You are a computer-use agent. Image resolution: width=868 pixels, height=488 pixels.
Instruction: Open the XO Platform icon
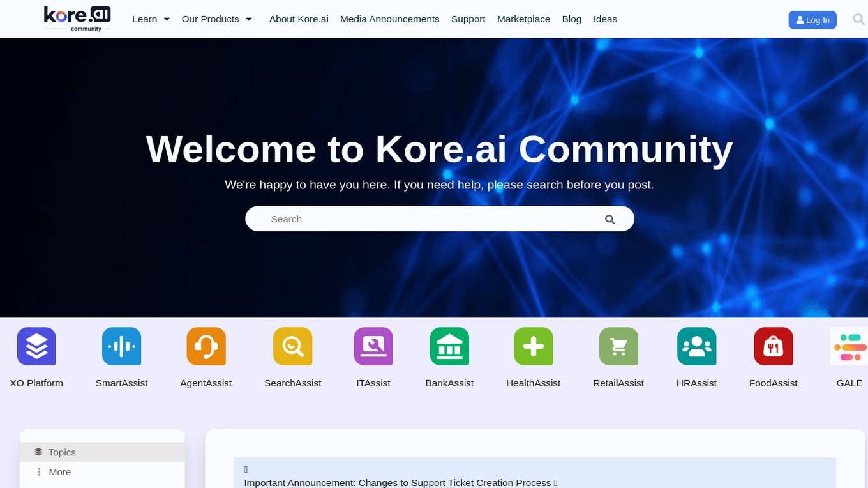click(x=36, y=346)
